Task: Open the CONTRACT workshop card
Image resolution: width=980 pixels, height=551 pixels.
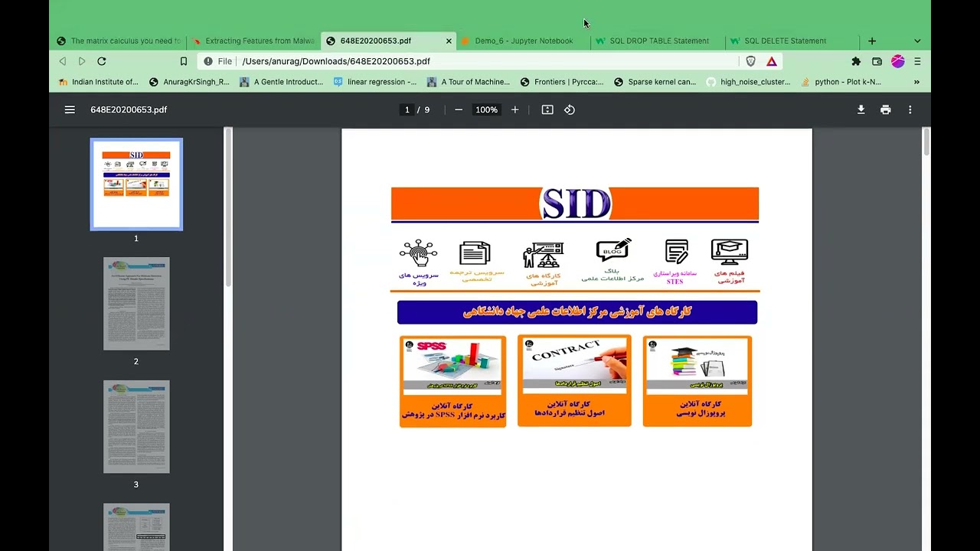Action: tap(574, 380)
